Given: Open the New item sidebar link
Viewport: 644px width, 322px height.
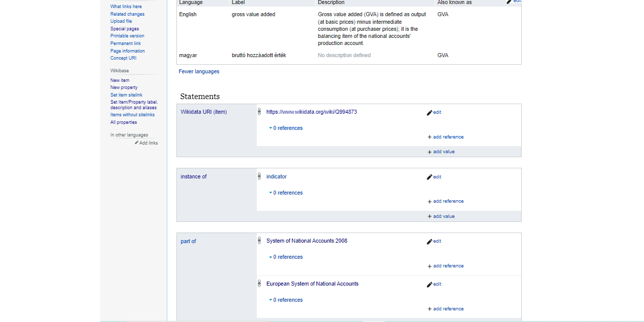Looking at the screenshot, I should point(120,80).
